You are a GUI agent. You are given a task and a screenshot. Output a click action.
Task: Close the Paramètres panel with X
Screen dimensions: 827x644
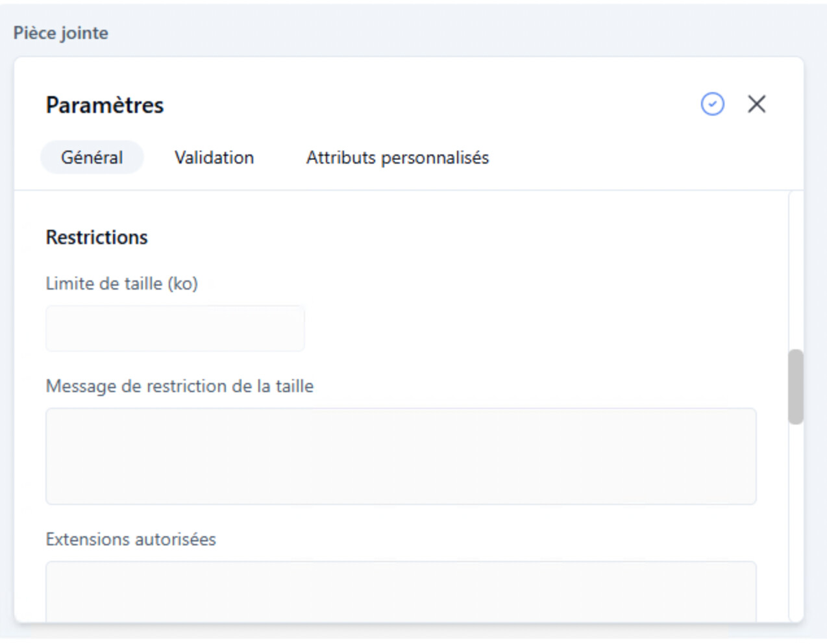pyautogui.click(x=756, y=104)
